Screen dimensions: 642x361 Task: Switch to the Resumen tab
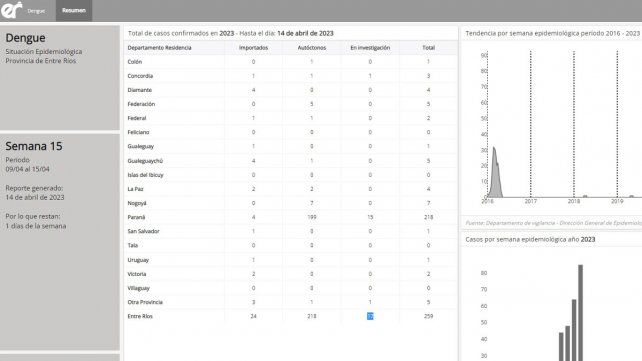tap(74, 11)
